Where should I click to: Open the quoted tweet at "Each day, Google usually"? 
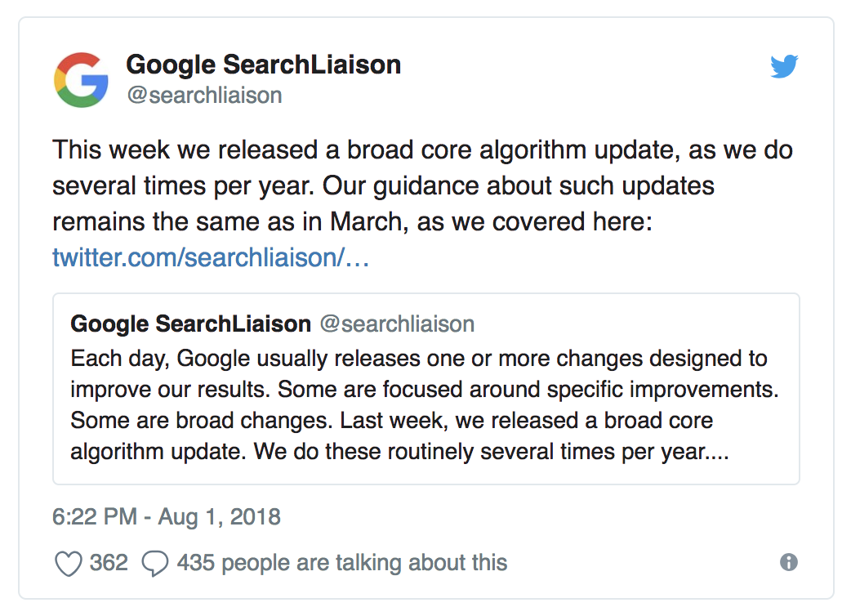(x=419, y=359)
